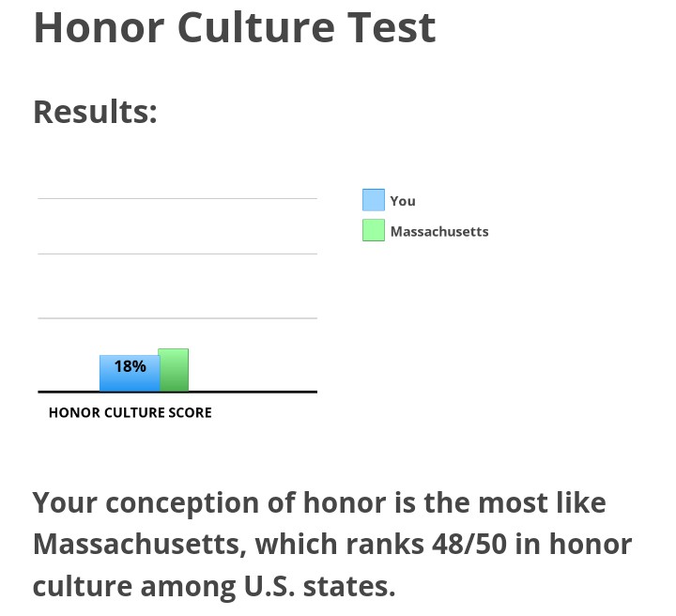Click the green Massachusetts bar
The width and height of the screenshot is (676, 616).
coord(174,370)
